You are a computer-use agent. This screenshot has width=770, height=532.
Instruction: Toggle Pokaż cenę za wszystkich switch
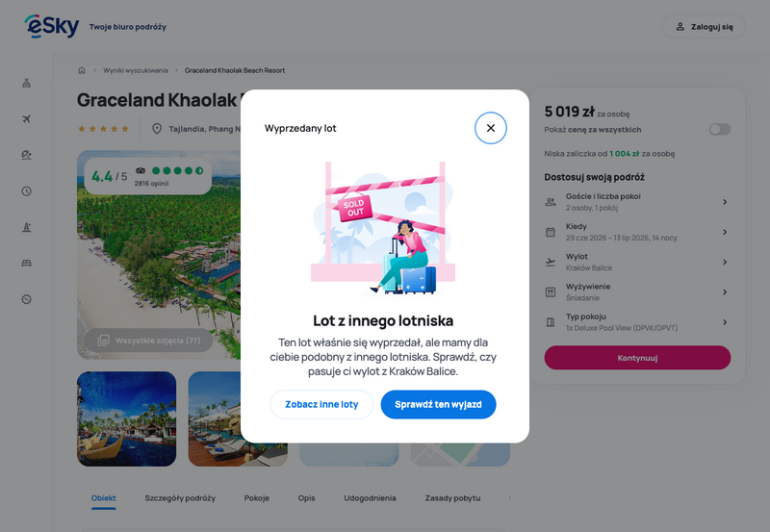tap(719, 129)
